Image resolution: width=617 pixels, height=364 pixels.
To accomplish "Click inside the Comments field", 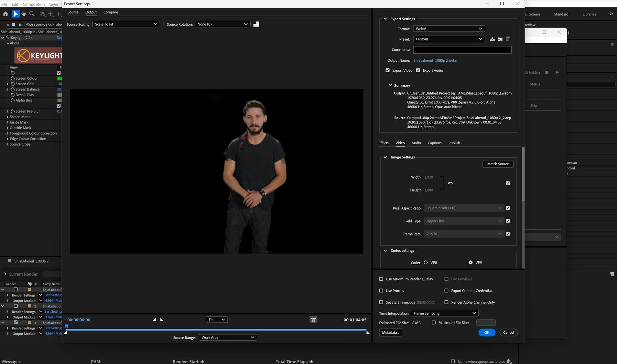I will 462,49.
